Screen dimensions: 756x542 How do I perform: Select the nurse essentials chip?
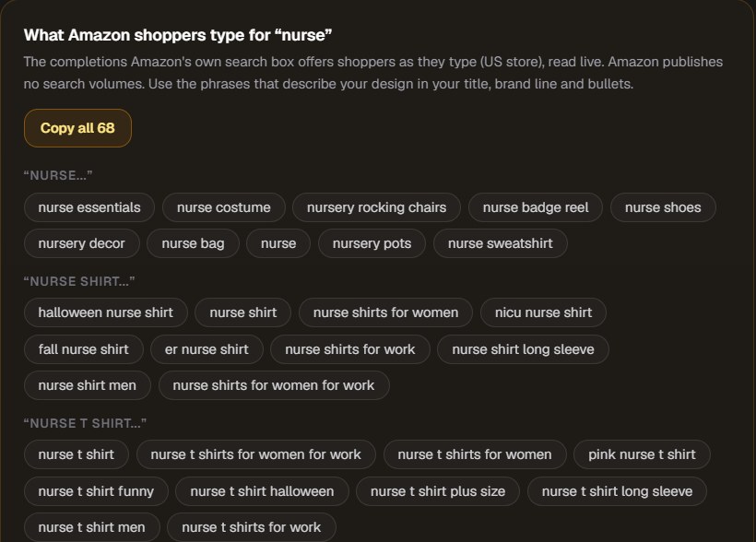pos(89,207)
